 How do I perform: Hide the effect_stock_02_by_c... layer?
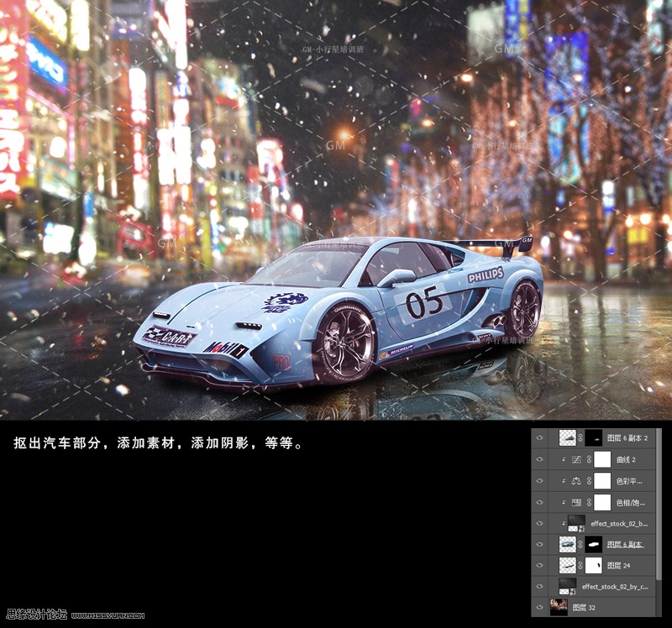click(539, 586)
